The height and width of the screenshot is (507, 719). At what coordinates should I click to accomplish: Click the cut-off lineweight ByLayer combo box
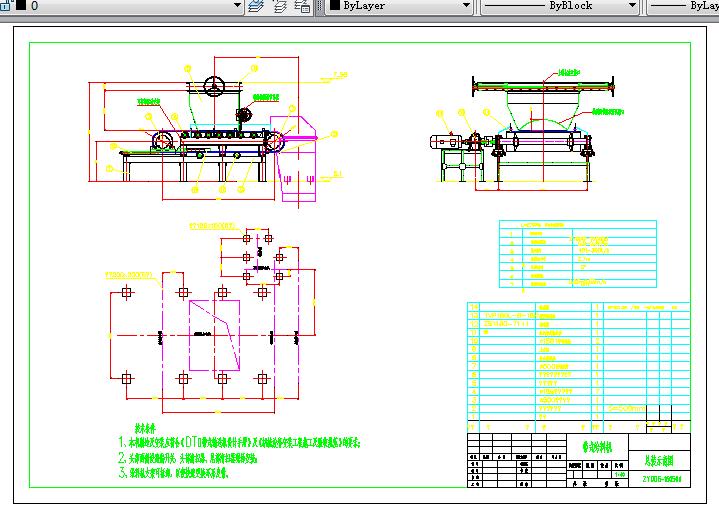pyautogui.click(x=683, y=6)
